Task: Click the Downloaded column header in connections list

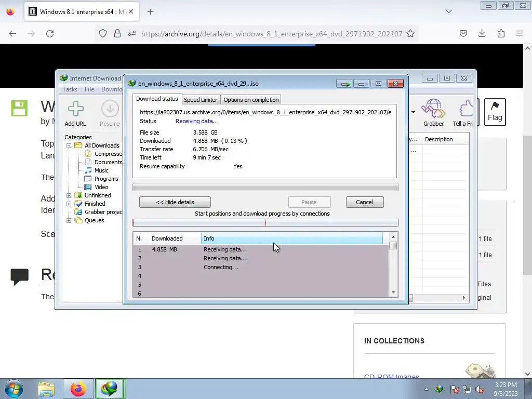Action: point(175,238)
